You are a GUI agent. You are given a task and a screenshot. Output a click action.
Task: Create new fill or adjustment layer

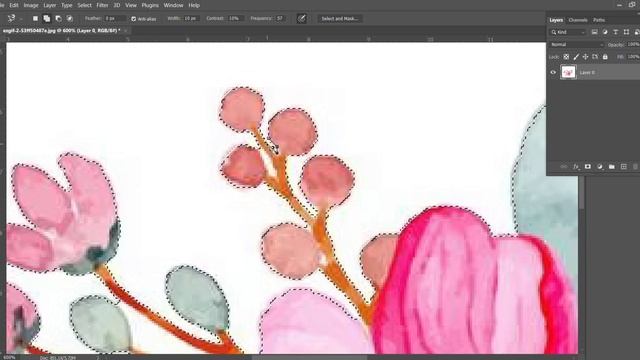click(600, 167)
